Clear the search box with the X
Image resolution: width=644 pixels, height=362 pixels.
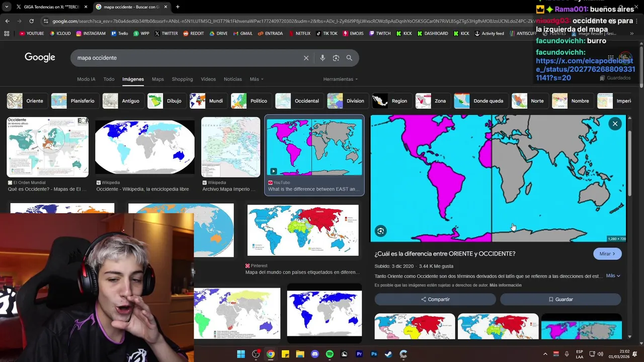306,58
